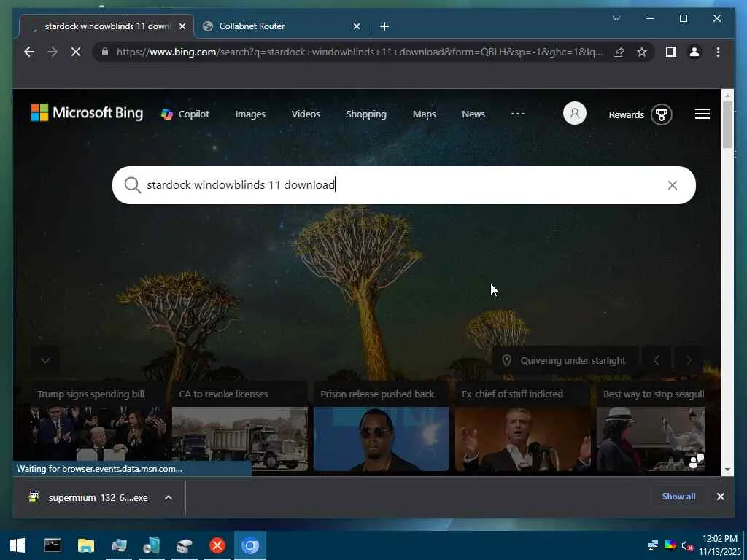Open Best way to stop seagull story
This screenshot has height=560, width=747.
(x=651, y=427)
